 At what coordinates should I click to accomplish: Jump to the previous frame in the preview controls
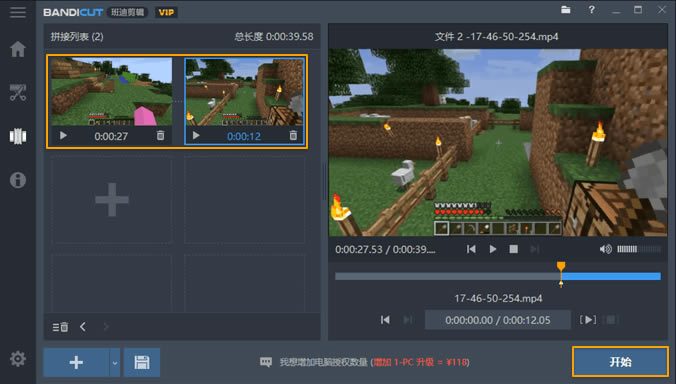[471, 249]
